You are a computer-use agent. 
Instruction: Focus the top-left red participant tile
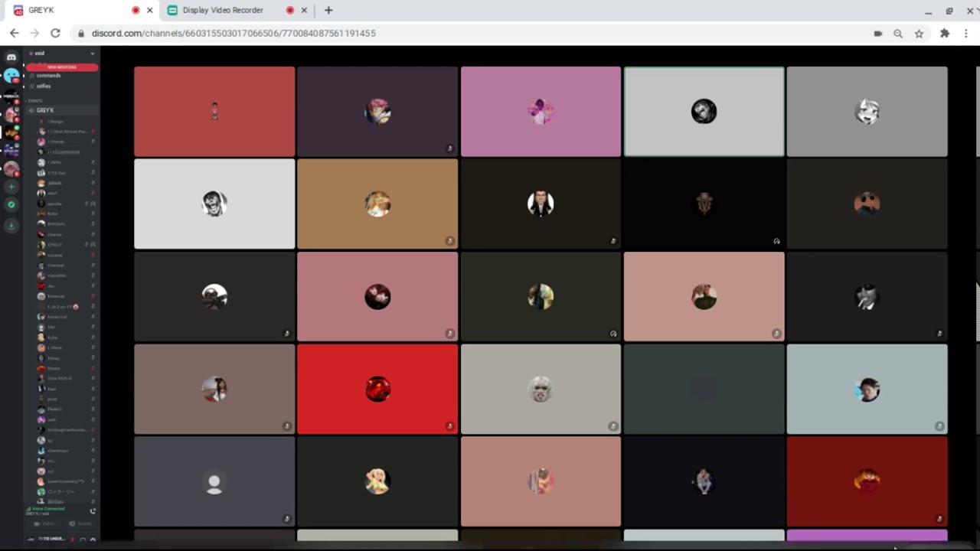tap(214, 112)
